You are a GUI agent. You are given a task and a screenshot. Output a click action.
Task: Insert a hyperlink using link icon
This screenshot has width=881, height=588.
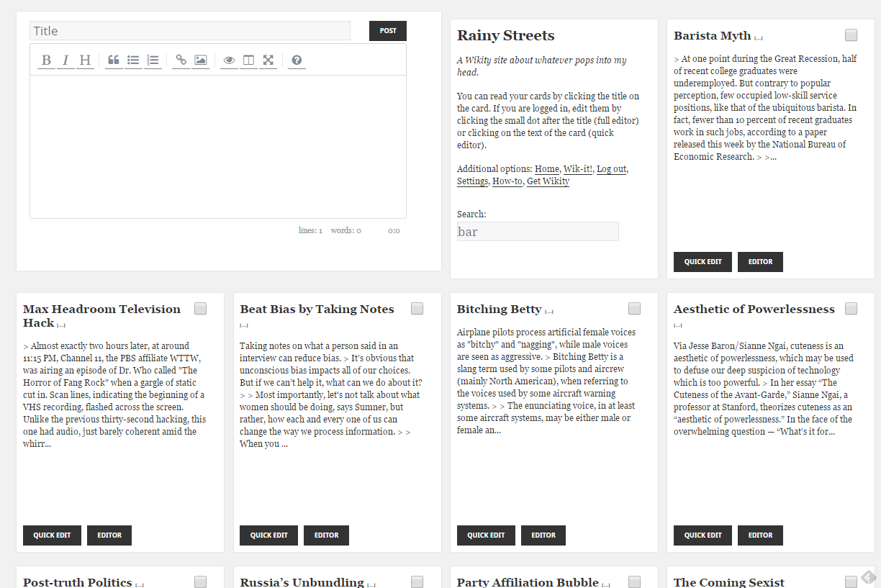[181, 60]
